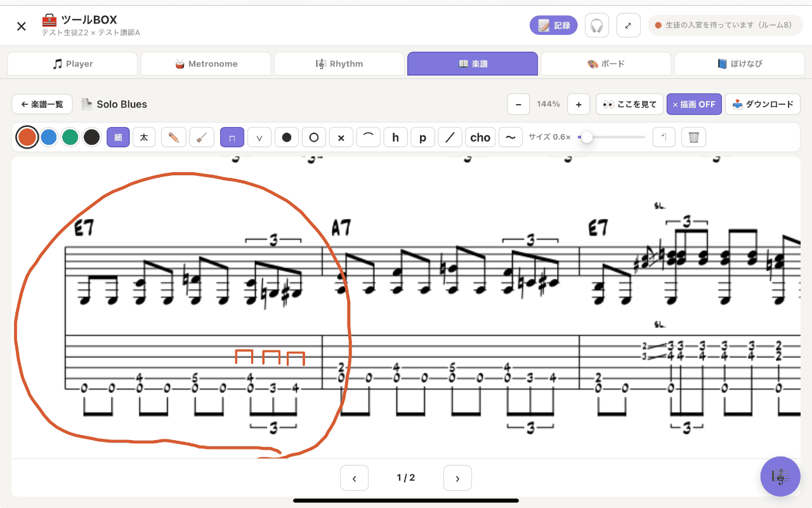
Task: Choose thin line width 細
Action: click(118, 137)
